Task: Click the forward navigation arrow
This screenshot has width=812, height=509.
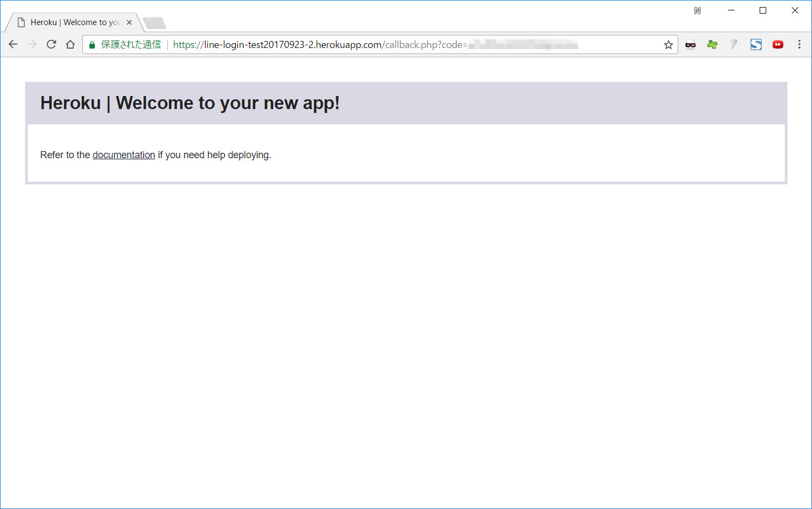Action: 32,45
